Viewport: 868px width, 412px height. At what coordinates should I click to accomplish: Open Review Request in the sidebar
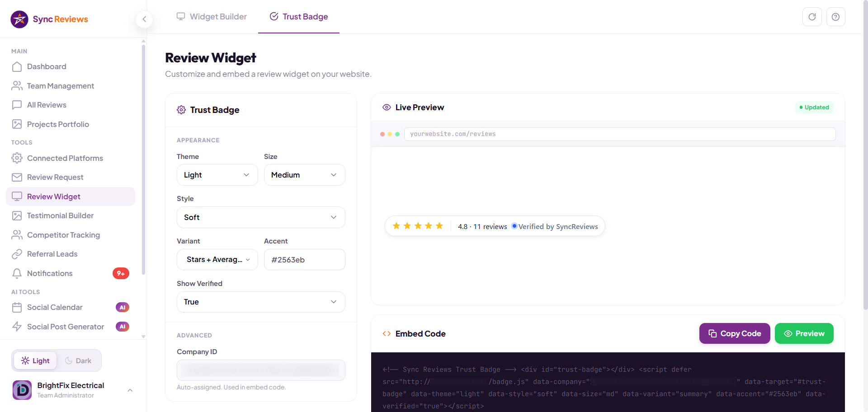pos(71,177)
